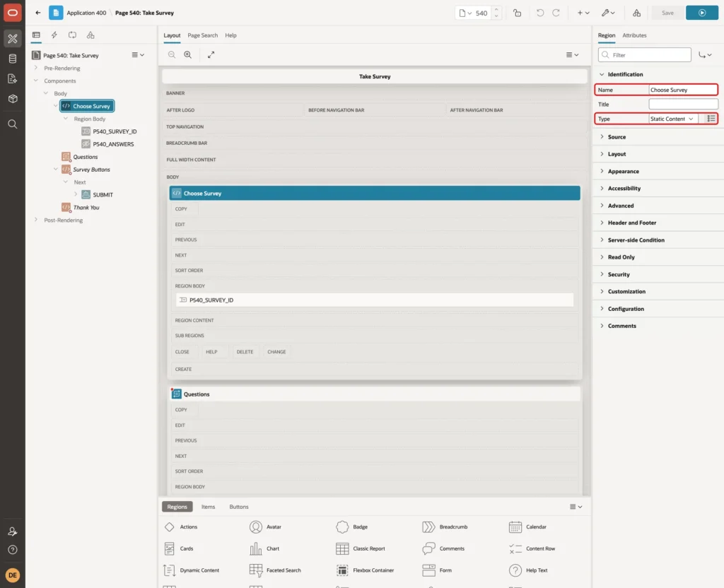724x588 pixels.
Task: Run the page with the play button
Action: pos(702,13)
